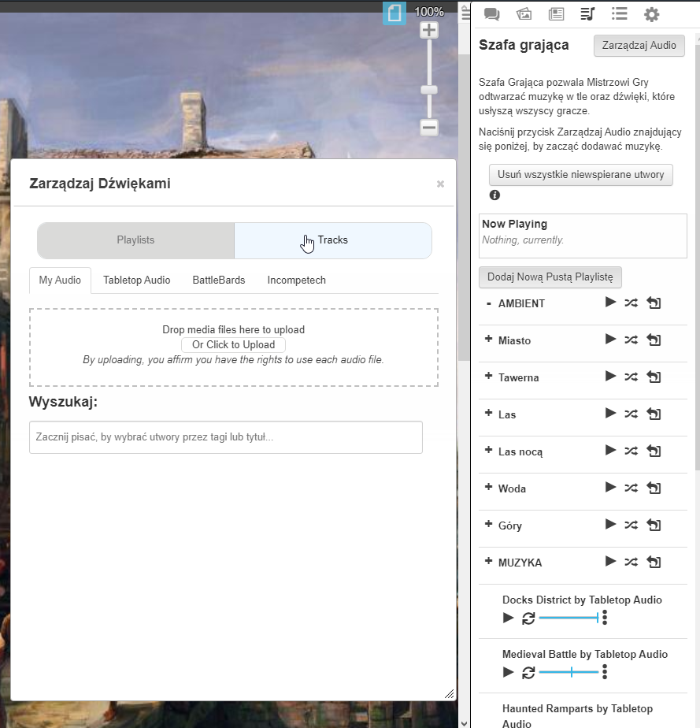700x728 pixels.
Task: Select the My Audio tab
Action: pyautogui.click(x=60, y=280)
